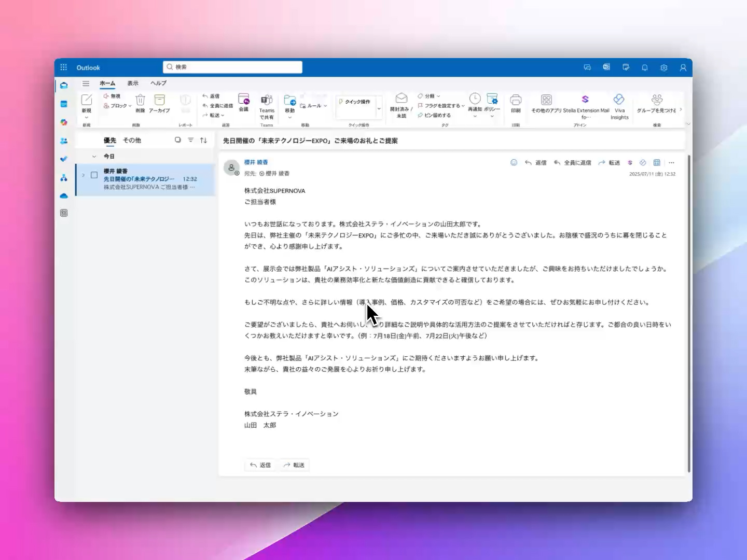Open the Teams chat icon in header
The height and width of the screenshot is (560, 747).
587,67
